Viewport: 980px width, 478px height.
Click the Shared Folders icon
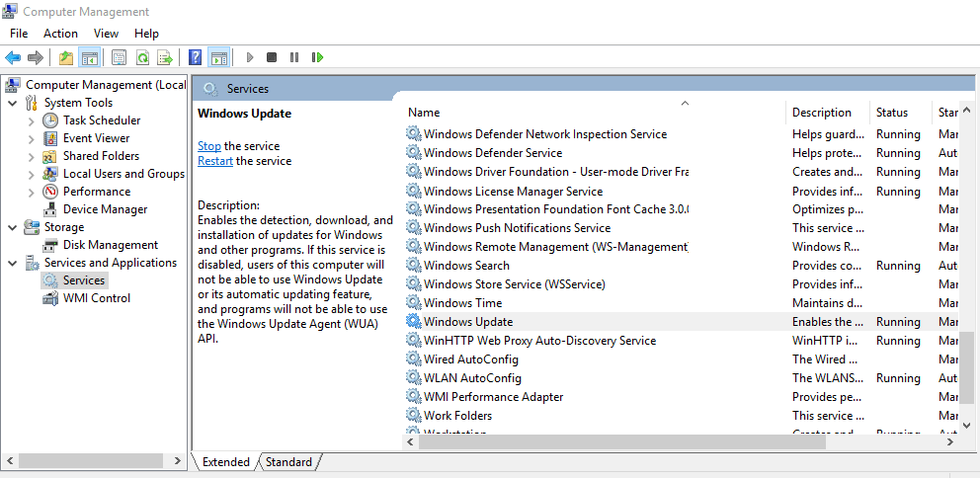pyautogui.click(x=50, y=156)
